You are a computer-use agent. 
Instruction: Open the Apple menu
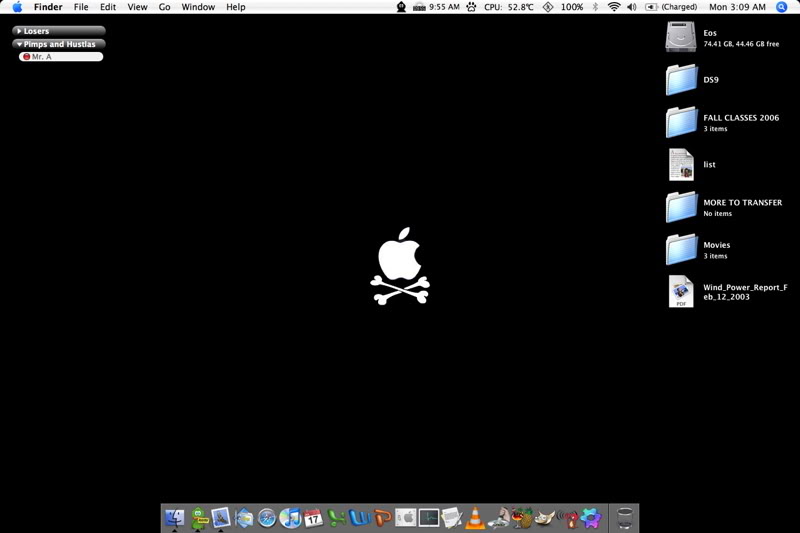point(17,7)
